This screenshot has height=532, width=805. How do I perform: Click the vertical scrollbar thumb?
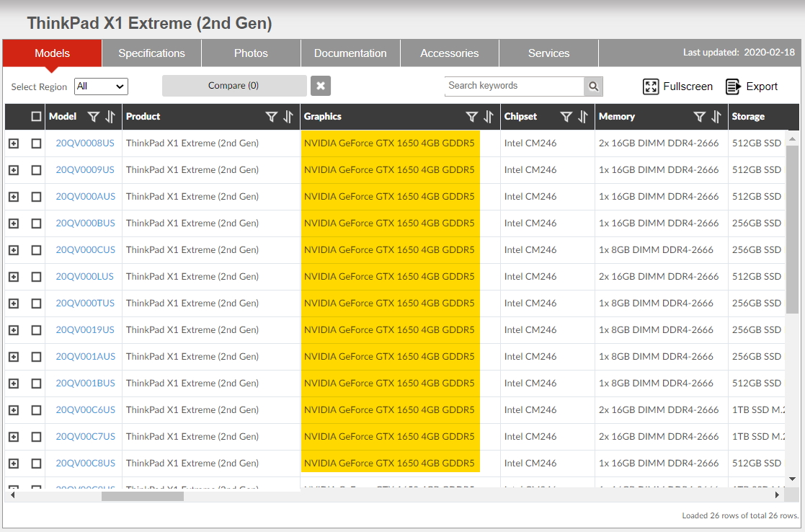click(791, 230)
